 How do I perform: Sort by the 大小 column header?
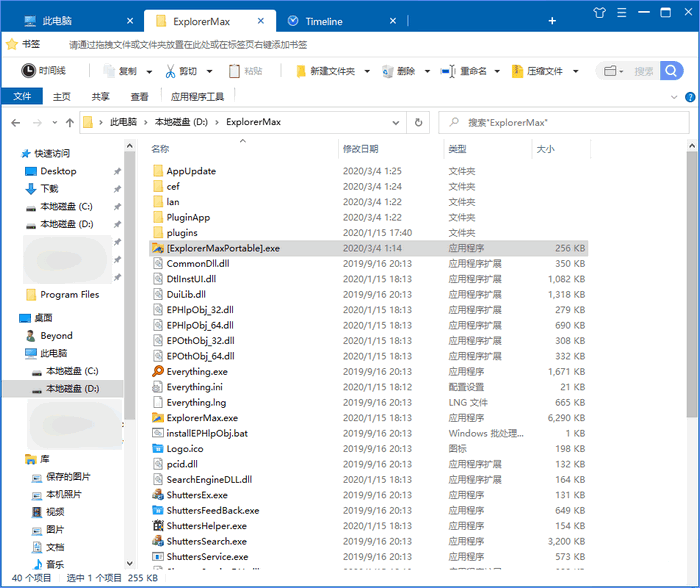point(561,149)
